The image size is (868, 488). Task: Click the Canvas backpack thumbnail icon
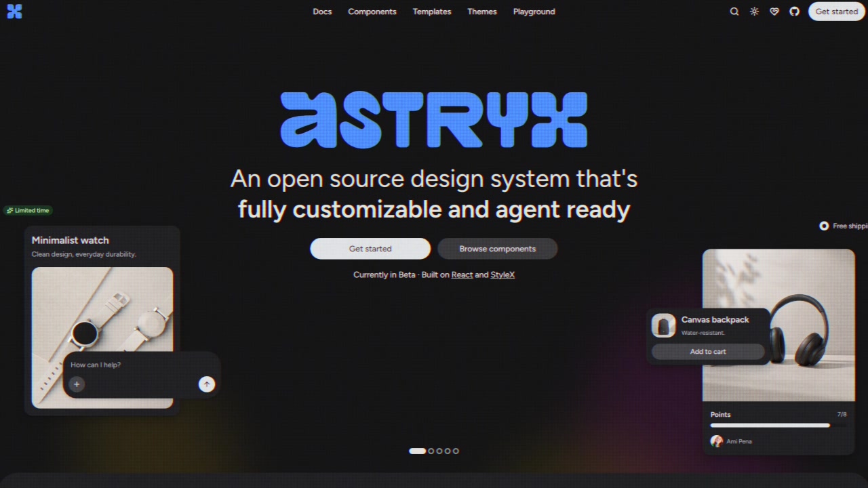[x=664, y=325]
